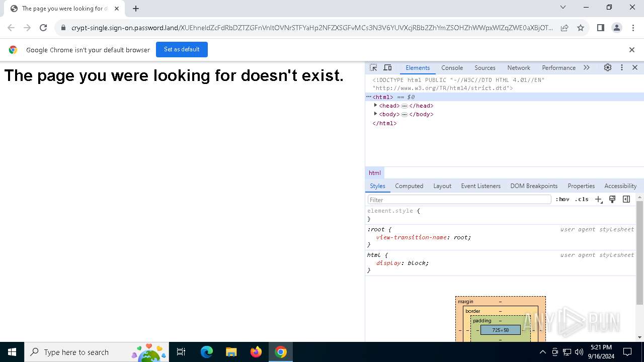Screen dimensions: 644x362
Task: Click the head ellipsis expand badge
Action: pos(405,106)
